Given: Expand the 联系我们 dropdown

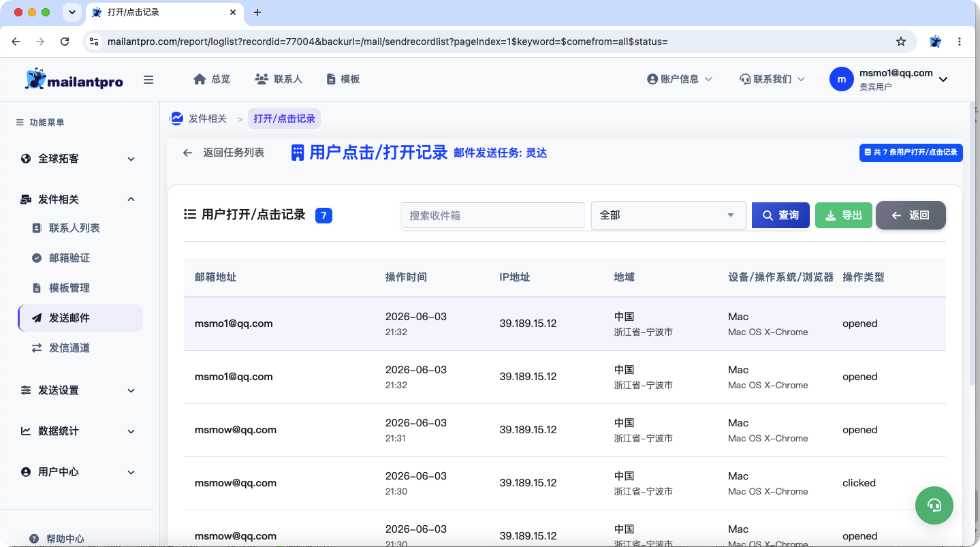Looking at the screenshot, I should point(772,79).
